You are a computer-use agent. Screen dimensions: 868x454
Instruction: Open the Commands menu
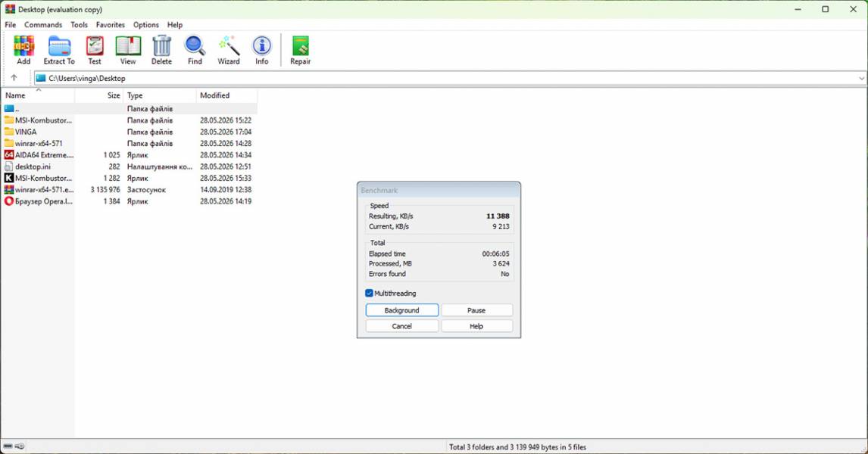click(43, 25)
